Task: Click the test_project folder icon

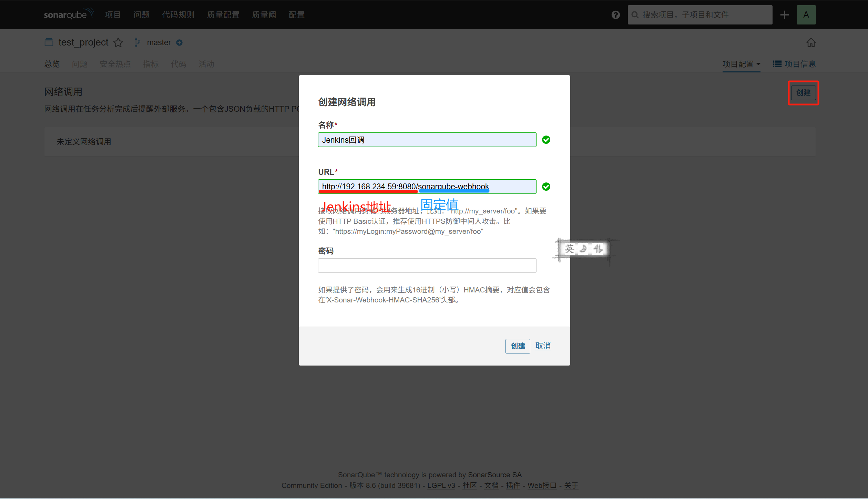Action: pyautogui.click(x=49, y=42)
